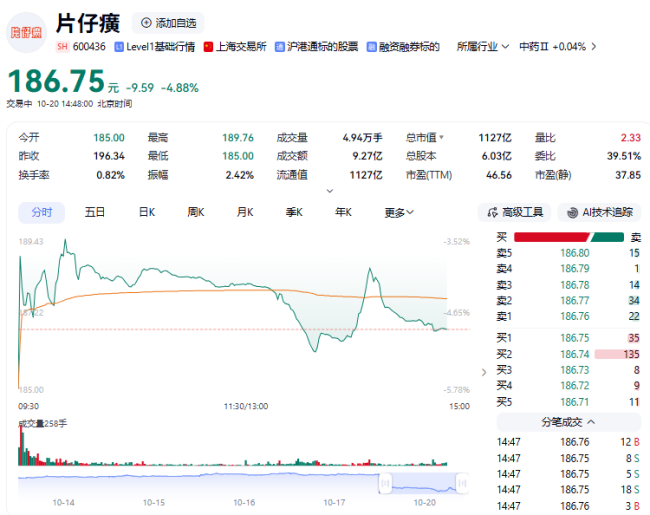650x515 pixels.
Task: Collapse the order book side panel arrow
Action: coord(486,371)
